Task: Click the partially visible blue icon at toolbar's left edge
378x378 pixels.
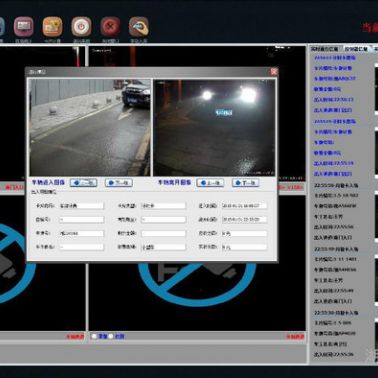Action: tap(2, 27)
